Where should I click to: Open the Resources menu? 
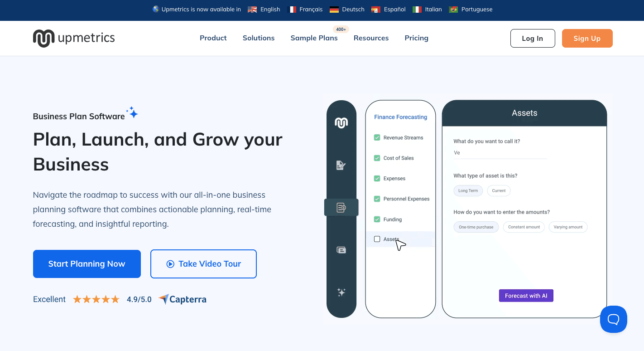(x=371, y=38)
